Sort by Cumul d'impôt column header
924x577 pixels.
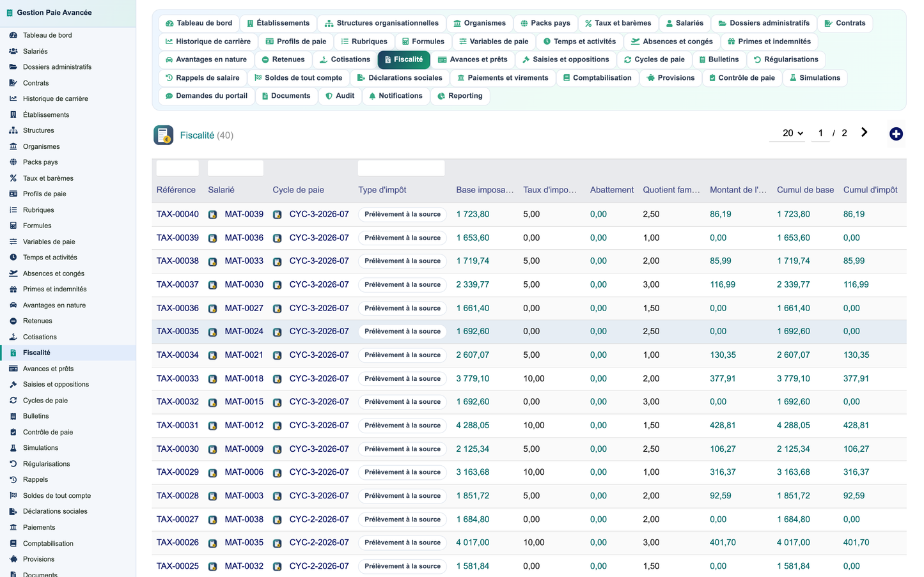(x=870, y=190)
